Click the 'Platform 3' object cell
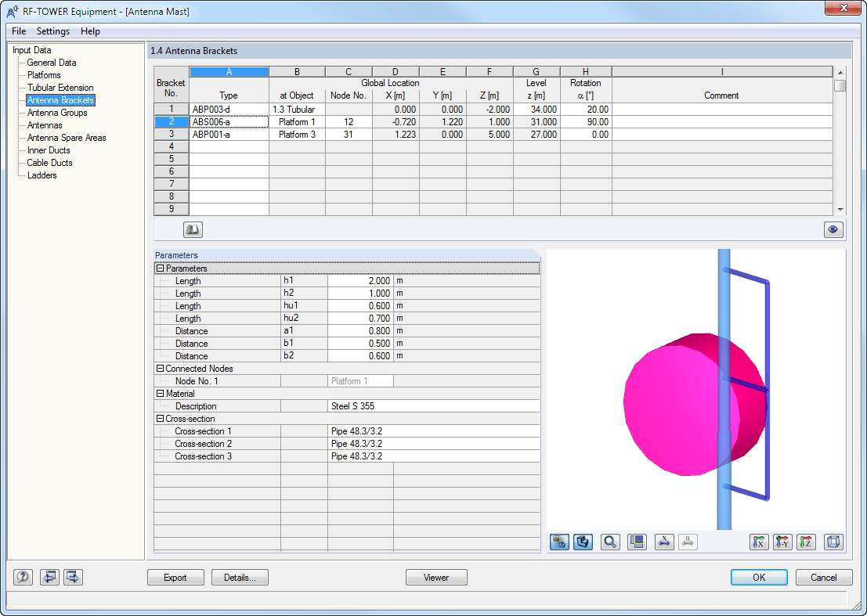The height and width of the screenshot is (616, 867). (297, 135)
